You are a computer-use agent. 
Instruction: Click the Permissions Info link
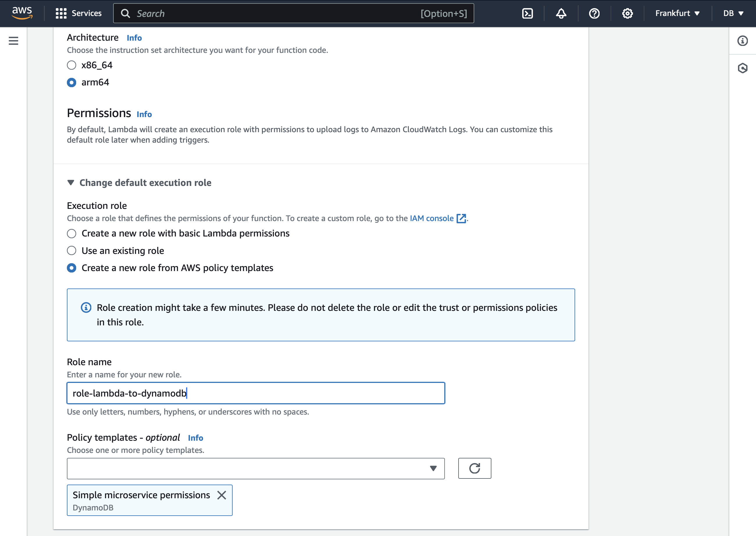point(144,114)
